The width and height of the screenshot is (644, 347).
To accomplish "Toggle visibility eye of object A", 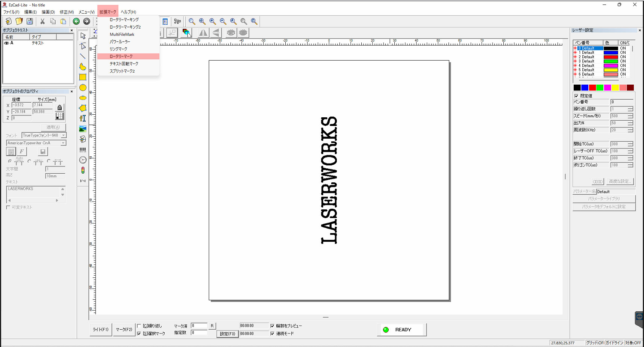I will point(6,43).
